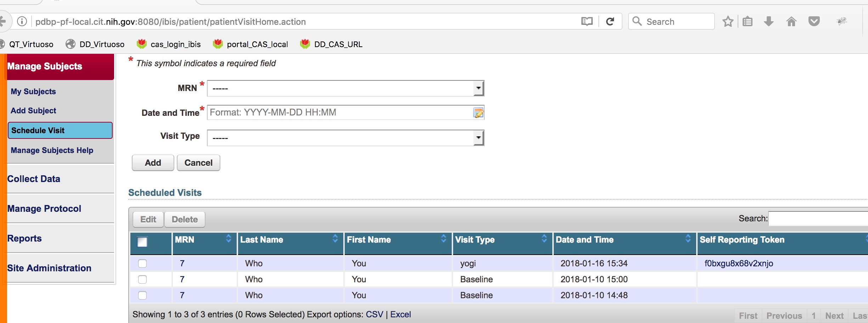Open the downloads arrow icon

pyautogui.click(x=769, y=22)
